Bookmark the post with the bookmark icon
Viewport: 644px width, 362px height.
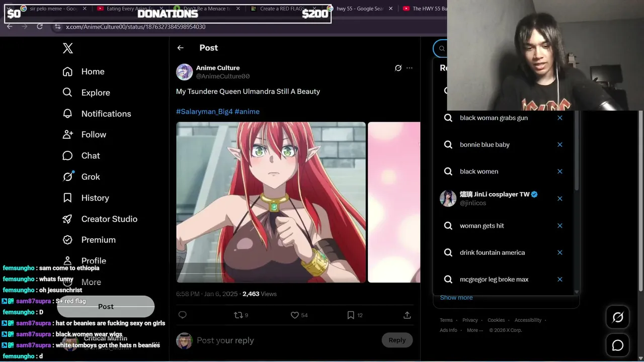pyautogui.click(x=351, y=315)
